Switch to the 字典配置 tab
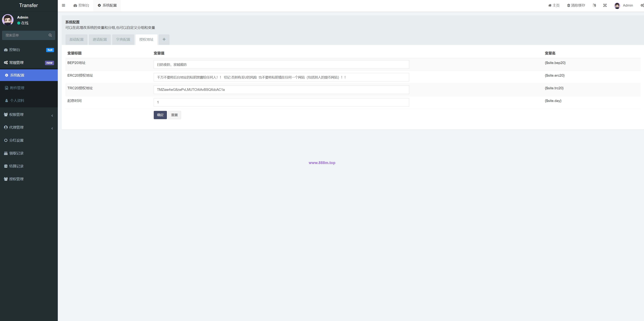Screen dimensions: 644x321 (123, 39)
